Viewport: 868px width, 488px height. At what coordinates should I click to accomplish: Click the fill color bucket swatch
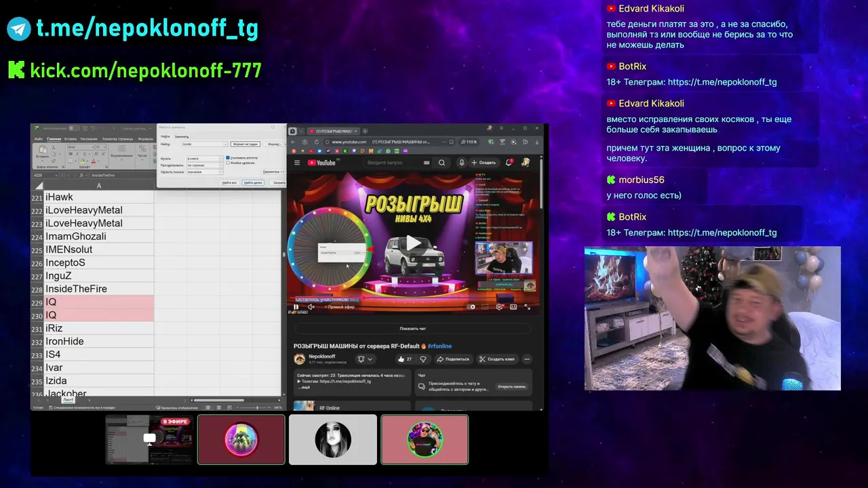point(82,161)
